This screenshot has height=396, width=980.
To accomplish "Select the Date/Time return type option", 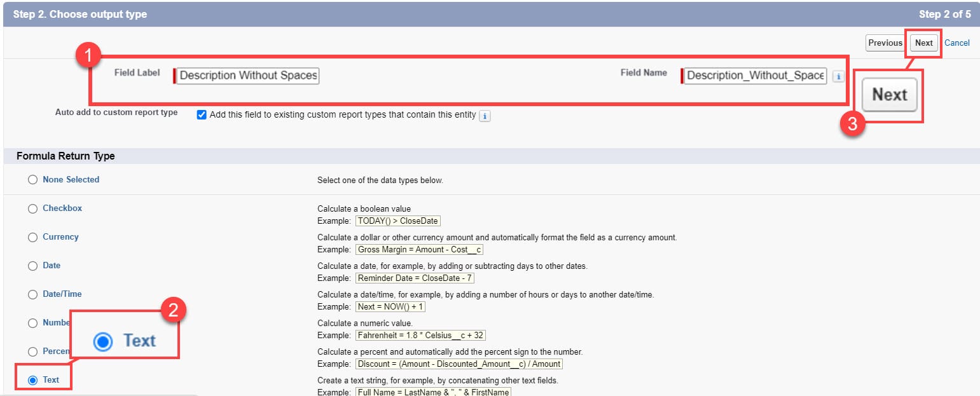I will pyautogui.click(x=32, y=294).
